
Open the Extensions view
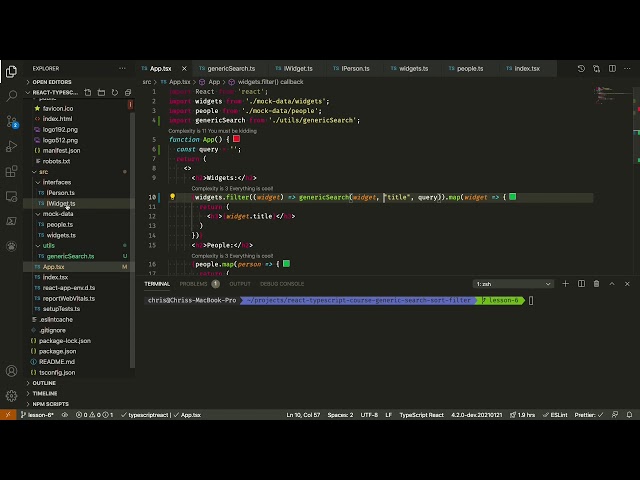click(x=11, y=171)
